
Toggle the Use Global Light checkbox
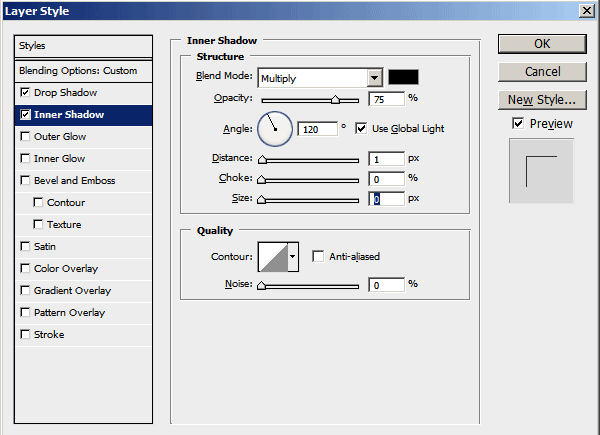pyautogui.click(x=361, y=128)
